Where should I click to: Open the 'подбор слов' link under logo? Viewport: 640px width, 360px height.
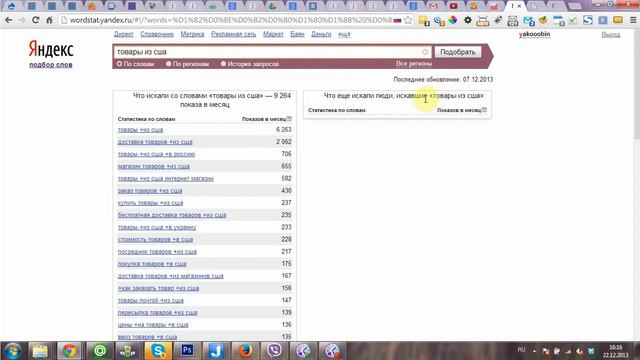click(51, 64)
